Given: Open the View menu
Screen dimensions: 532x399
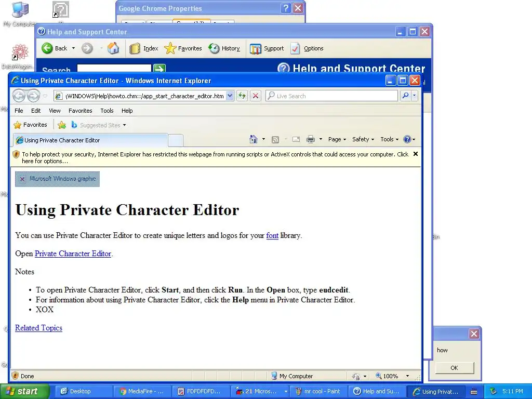Looking at the screenshot, I should click(x=55, y=111).
